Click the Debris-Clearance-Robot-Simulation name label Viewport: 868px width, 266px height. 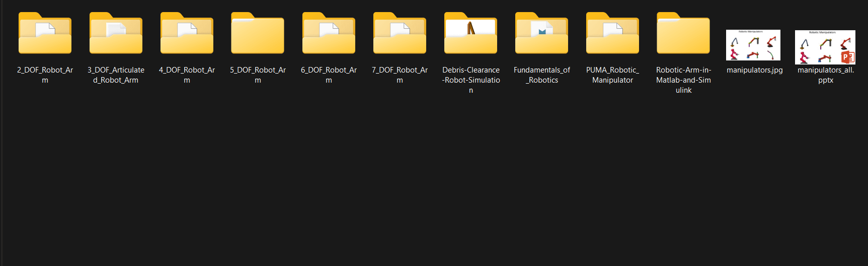pos(471,80)
